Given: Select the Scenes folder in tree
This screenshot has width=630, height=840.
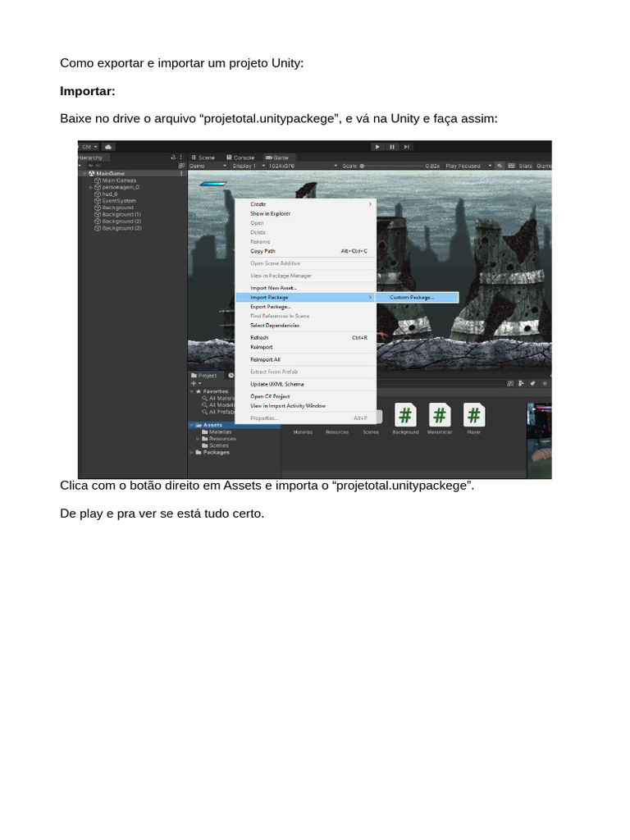Looking at the screenshot, I should coord(216,445).
